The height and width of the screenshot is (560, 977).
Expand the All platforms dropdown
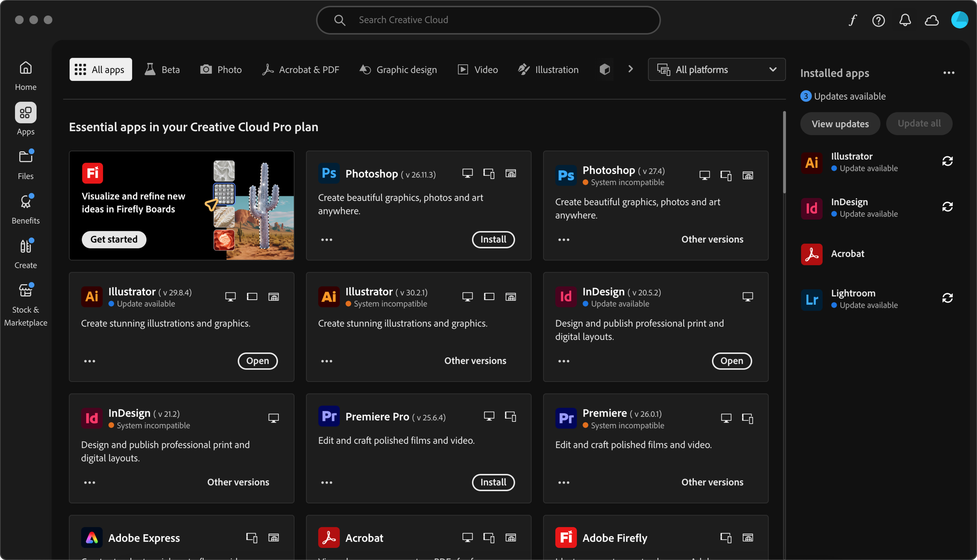716,70
